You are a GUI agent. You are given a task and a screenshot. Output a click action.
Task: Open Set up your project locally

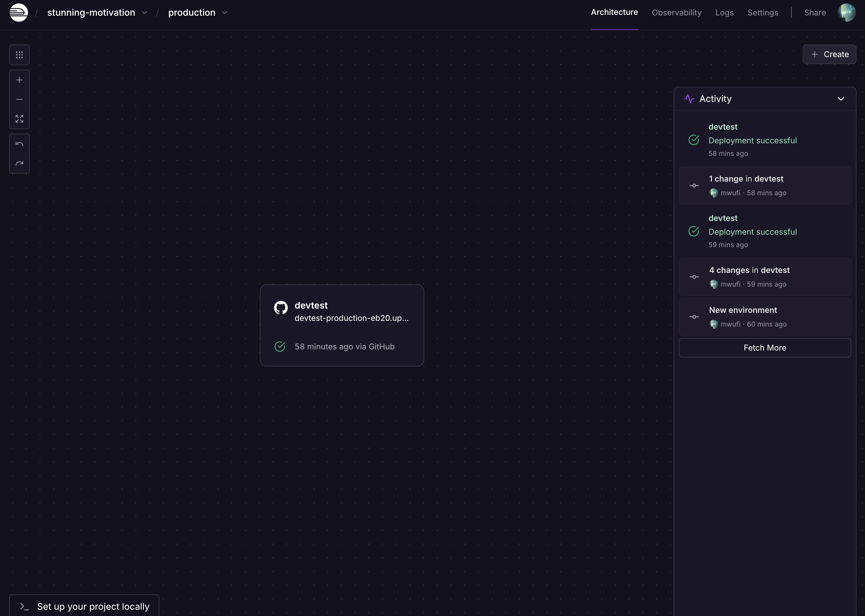pyautogui.click(x=84, y=606)
